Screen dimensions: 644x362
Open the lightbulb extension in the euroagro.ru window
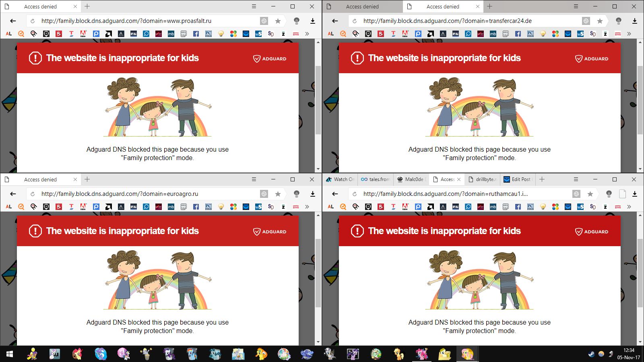[297, 194]
